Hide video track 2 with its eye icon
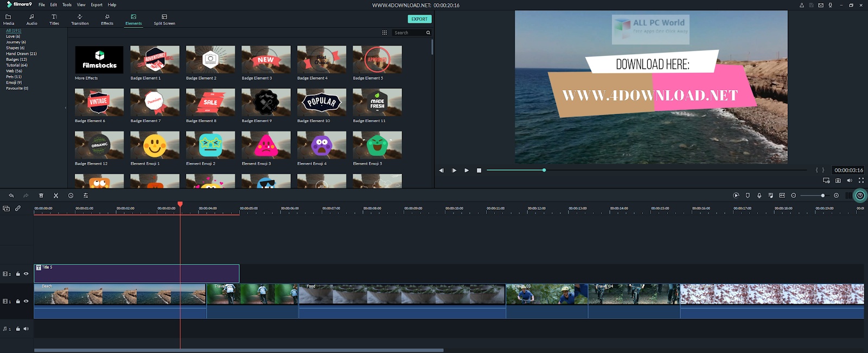The width and height of the screenshot is (868, 353). point(26,274)
